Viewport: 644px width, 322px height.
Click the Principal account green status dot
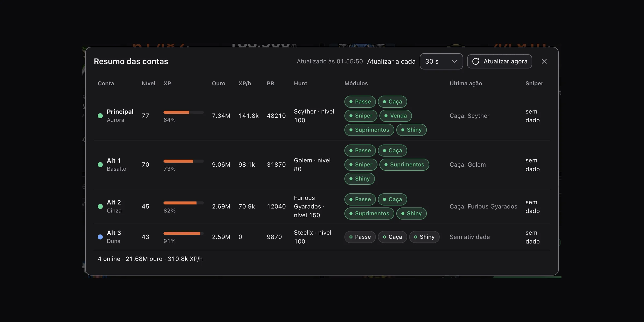pyautogui.click(x=100, y=116)
